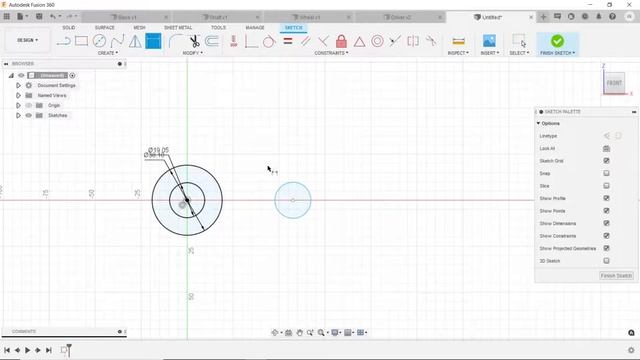
Task: Open the CONSTRAINTS dropdown menu
Action: point(331,53)
